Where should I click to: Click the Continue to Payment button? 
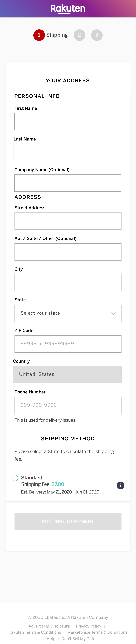(x=68, y=522)
